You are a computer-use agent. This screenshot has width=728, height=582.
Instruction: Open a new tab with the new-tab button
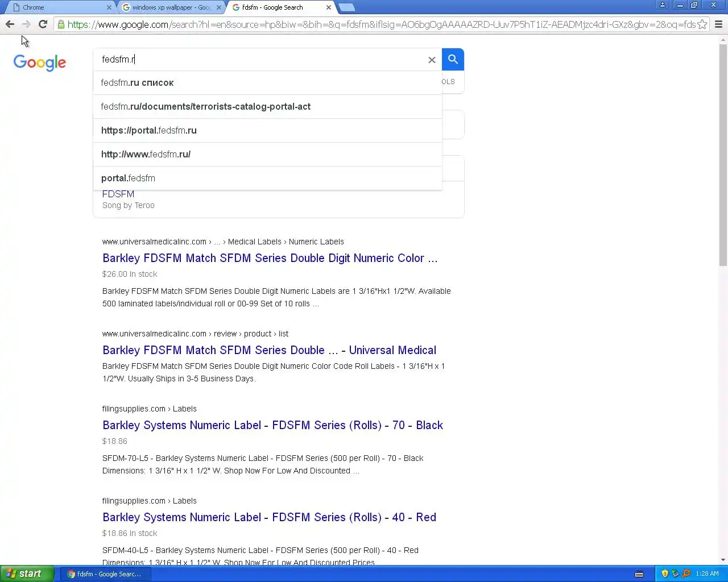[346, 7]
